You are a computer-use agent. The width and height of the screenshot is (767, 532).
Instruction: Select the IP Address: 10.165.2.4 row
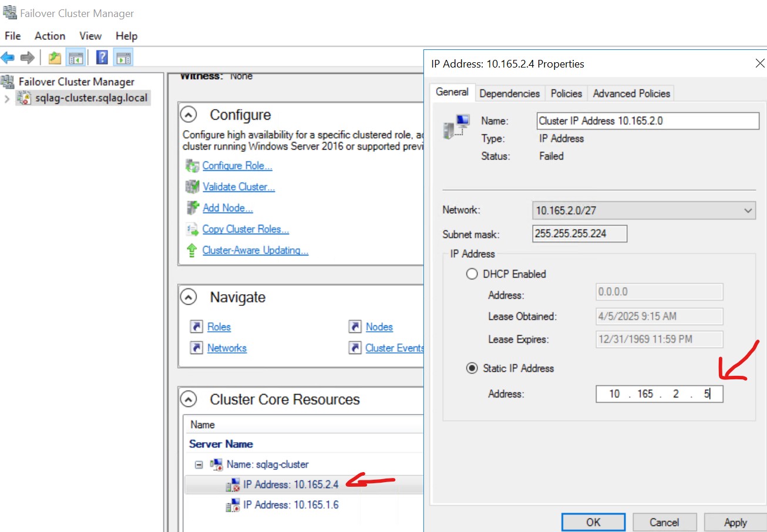click(304, 485)
